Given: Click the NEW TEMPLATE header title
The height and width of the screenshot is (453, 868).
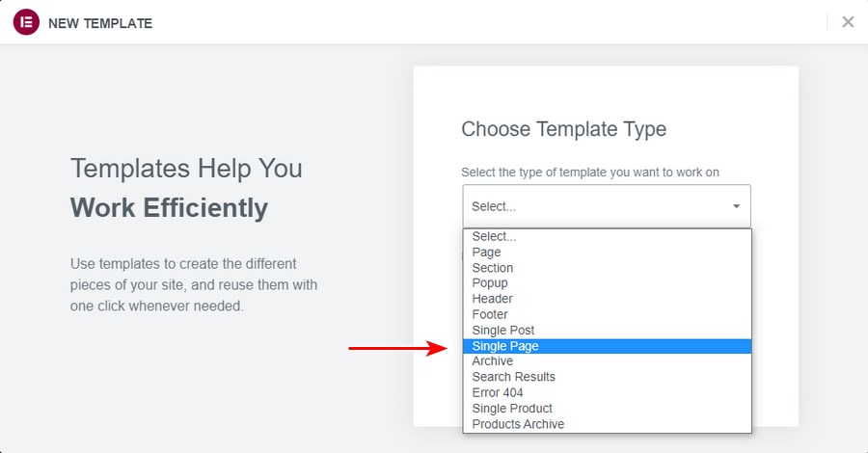Looking at the screenshot, I should (100, 23).
